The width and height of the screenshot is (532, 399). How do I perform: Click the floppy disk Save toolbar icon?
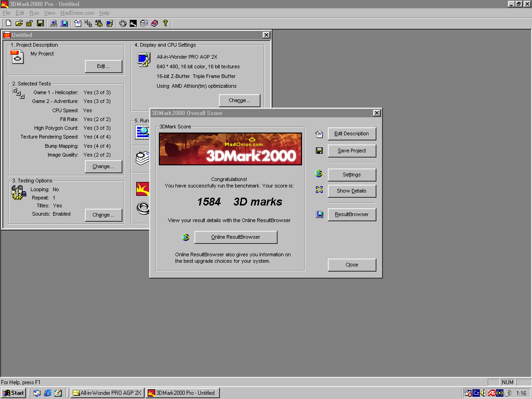(40, 23)
